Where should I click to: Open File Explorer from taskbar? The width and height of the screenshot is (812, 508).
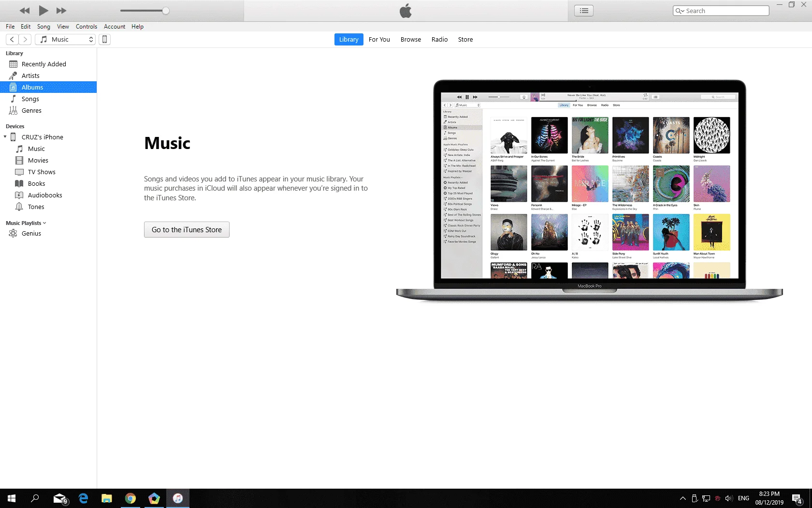tap(107, 498)
